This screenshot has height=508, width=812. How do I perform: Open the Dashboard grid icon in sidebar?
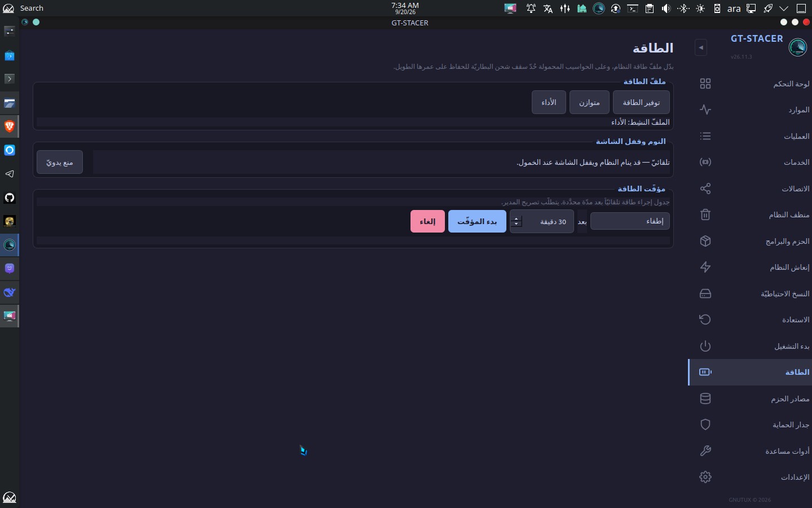pyautogui.click(x=705, y=84)
